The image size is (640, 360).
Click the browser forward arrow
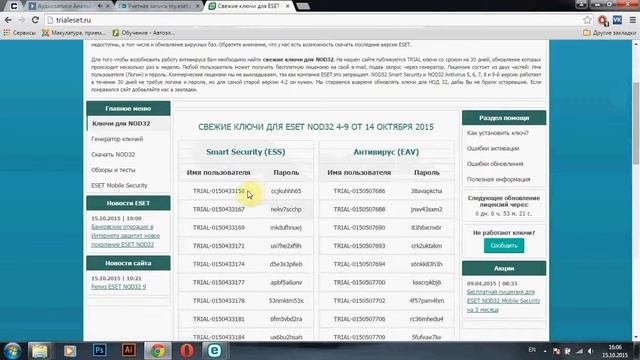(x=22, y=20)
